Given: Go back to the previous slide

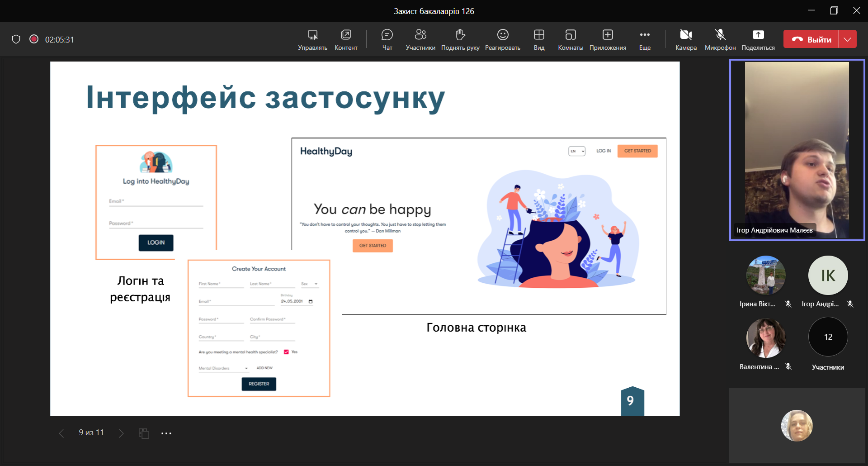Looking at the screenshot, I should (x=61, y=433).
